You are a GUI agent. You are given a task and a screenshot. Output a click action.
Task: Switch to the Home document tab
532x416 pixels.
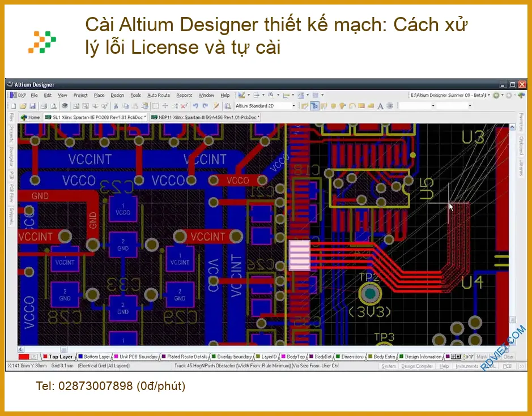click(31, 118)
